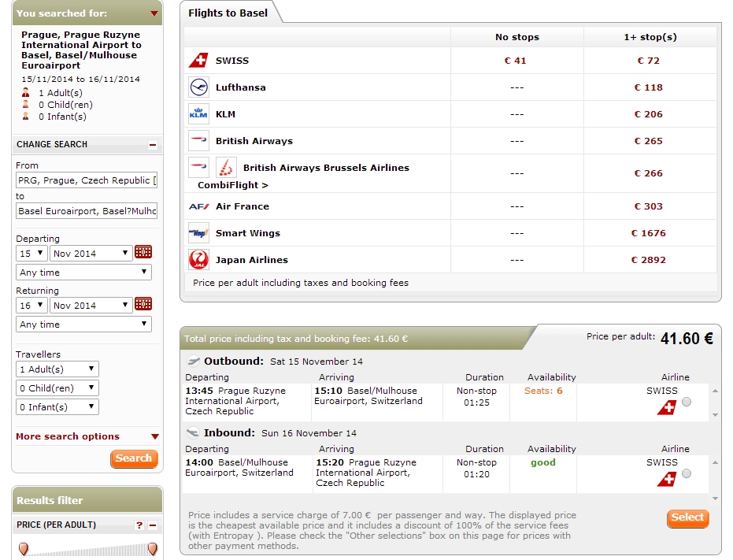Click SWISS logo in Inbound flight row

(667, 479)
